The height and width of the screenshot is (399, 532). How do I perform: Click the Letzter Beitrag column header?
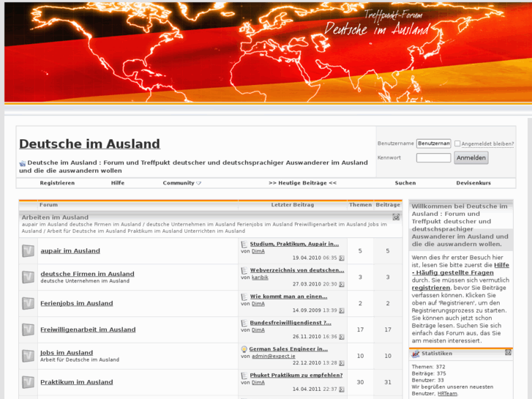click(293, 205)
